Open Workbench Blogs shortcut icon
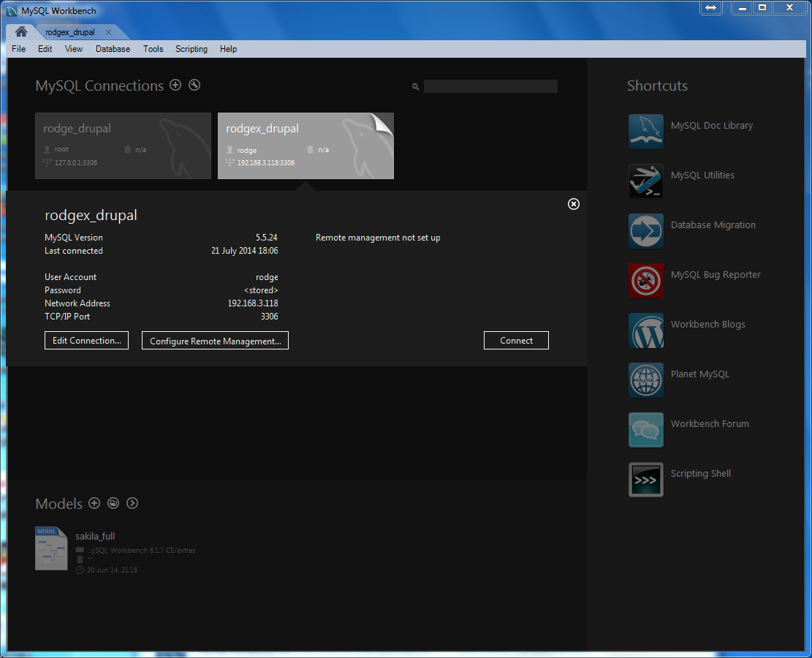 pos(646,330)
